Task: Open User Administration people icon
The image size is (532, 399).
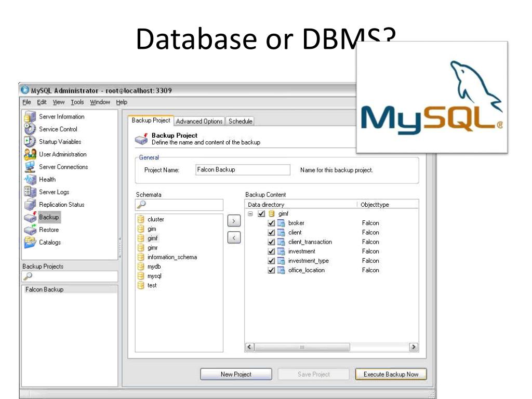Action: (x=30, y=154)
